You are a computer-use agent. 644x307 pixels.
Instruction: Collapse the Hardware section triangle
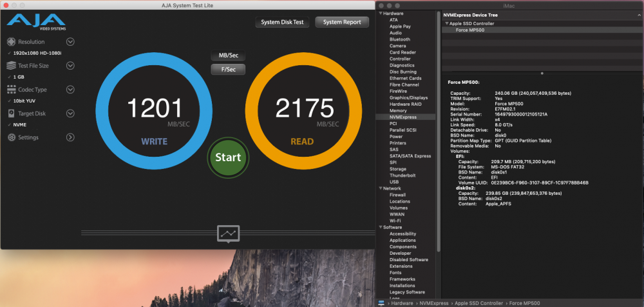click(381, 14)
